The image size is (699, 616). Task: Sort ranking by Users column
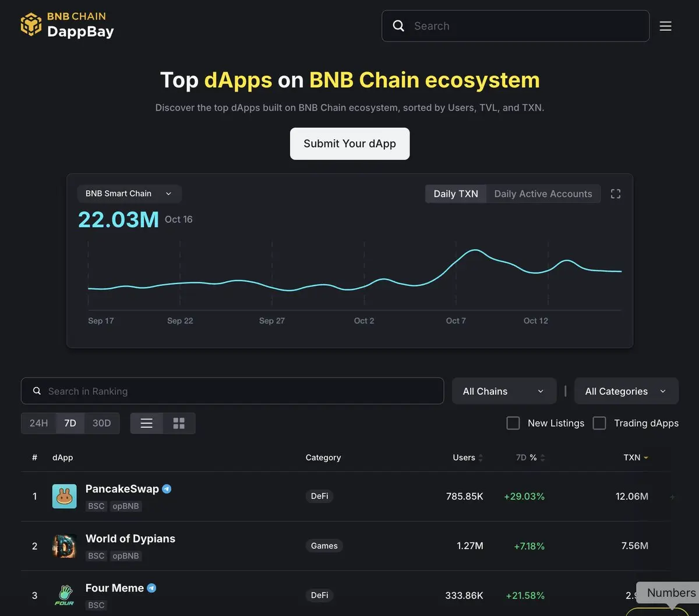click(468, 458)
